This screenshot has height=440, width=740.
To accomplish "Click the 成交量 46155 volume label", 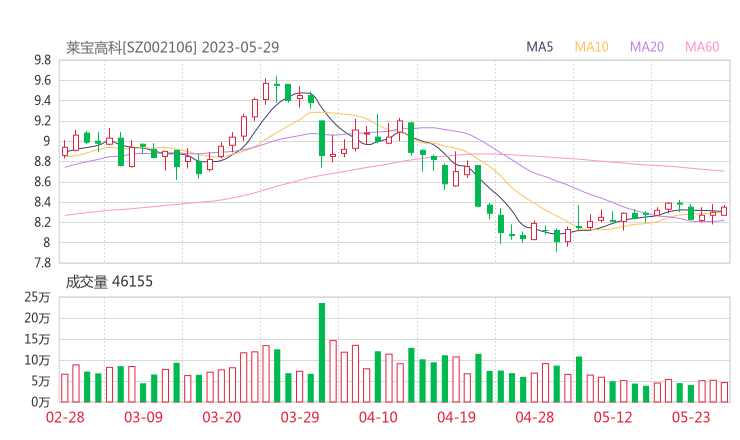I will coord(109,281).
